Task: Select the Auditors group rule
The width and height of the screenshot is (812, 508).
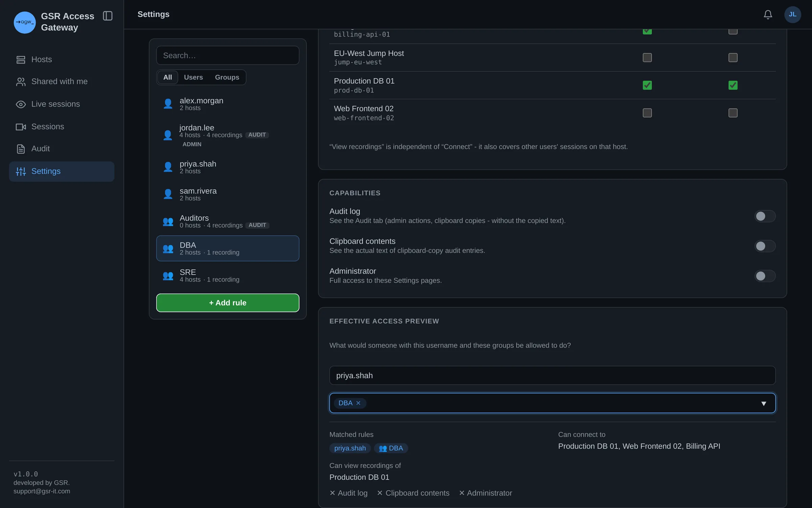Action: [x=228, y=221]
